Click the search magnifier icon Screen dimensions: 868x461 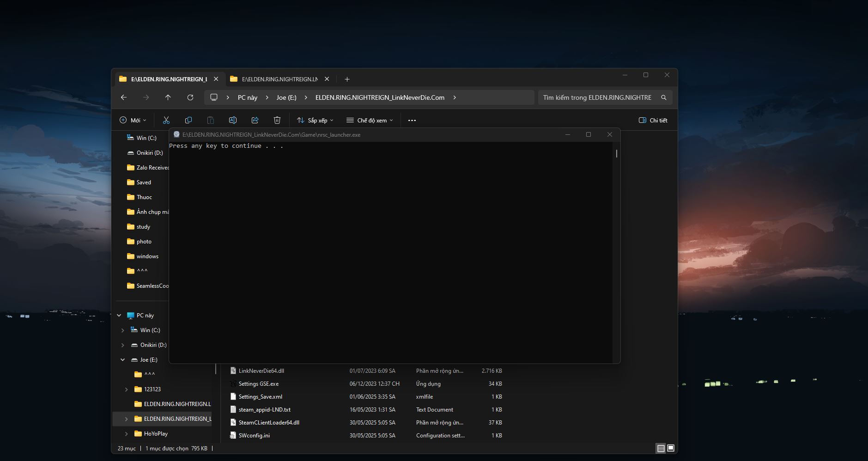664,97
